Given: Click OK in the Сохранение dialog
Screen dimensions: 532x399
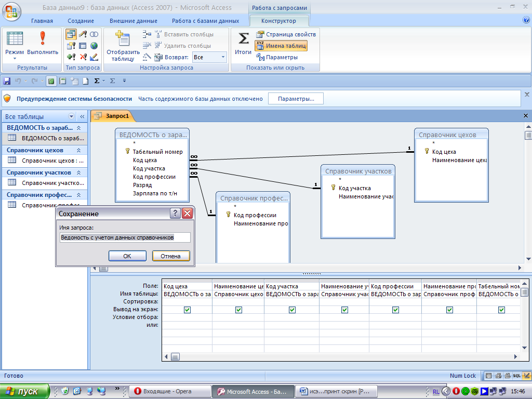Looking at the screenshot, I should 127,256.
